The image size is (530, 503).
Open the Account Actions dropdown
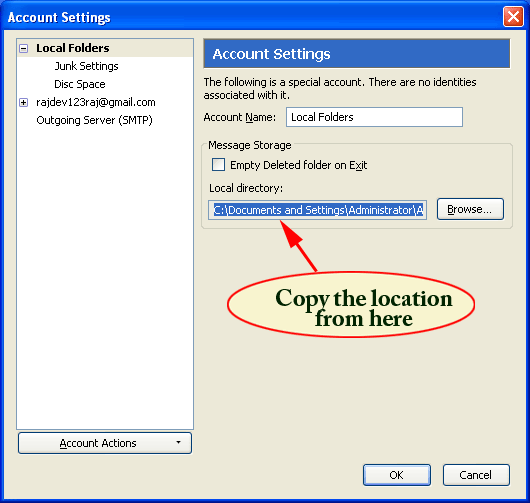click(x=105, y=443)
